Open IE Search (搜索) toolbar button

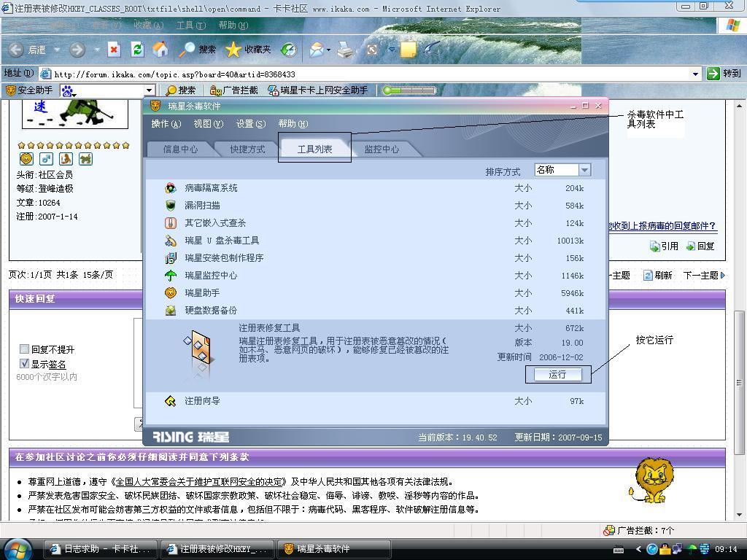click(197, 49)
